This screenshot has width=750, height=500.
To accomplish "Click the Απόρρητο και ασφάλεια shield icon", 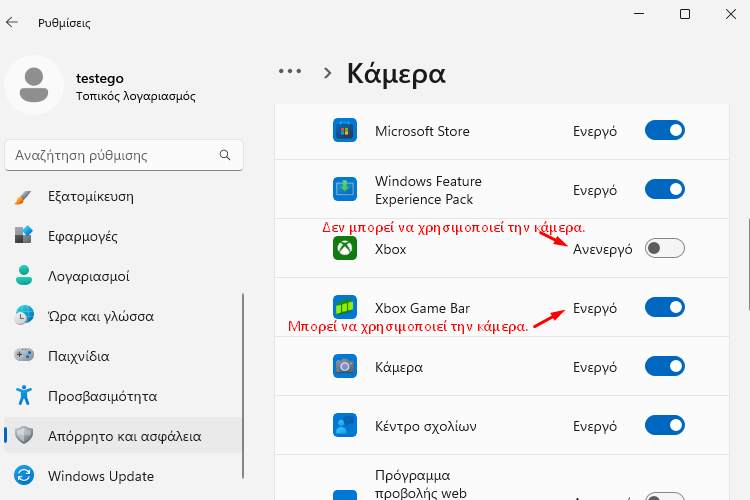I will [x=24, y=435].
